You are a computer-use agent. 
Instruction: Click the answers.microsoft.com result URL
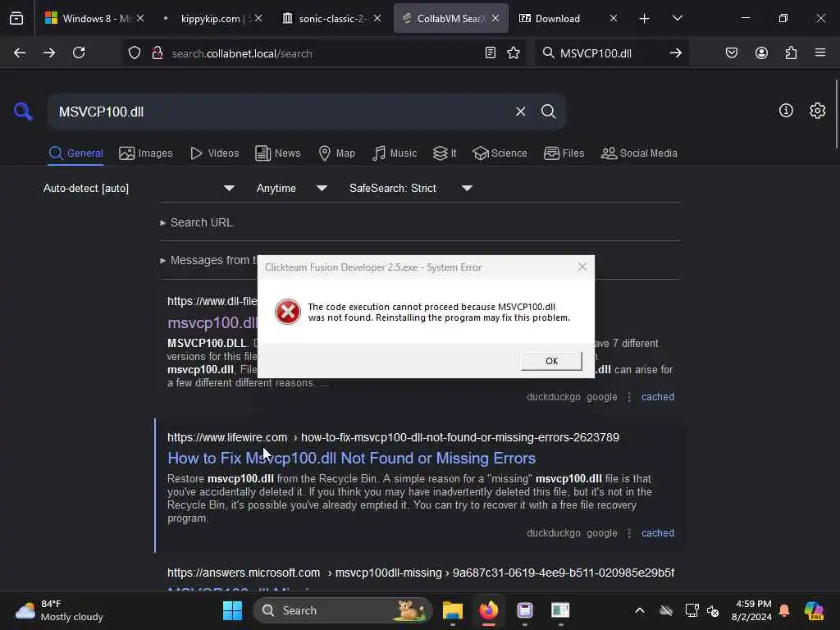coord(421,573)
